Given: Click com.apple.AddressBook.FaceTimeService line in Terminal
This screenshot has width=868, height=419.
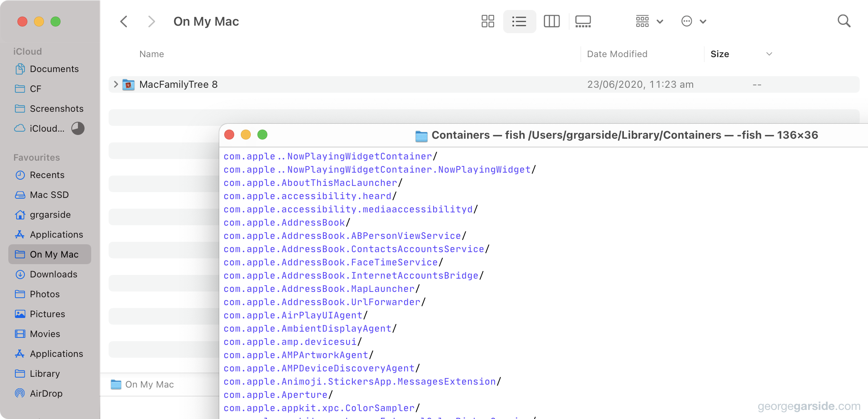Looking at the screenshot, I should pos(333,262).
